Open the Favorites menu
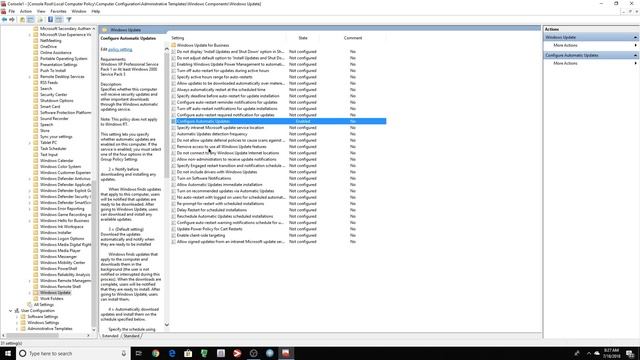Image resolution: width=640 pixels, height=360 pixels. [x=58, y=11]
